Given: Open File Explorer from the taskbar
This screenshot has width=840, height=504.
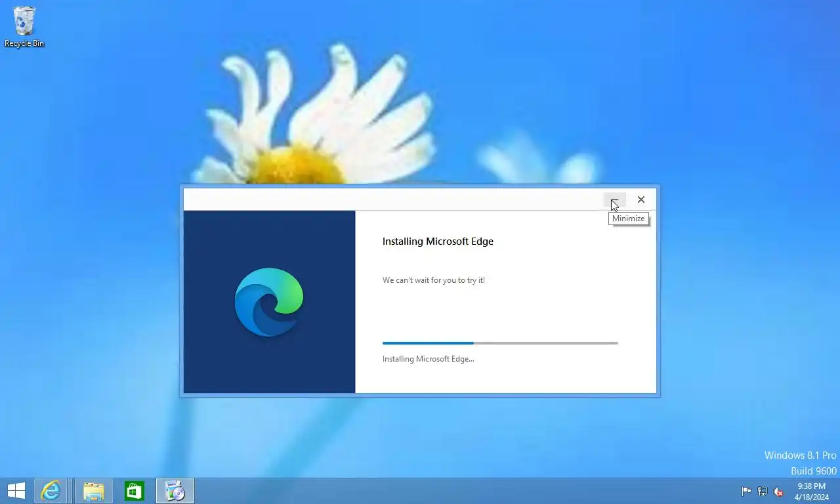Looking at the screenshot, I should point(94,490).
